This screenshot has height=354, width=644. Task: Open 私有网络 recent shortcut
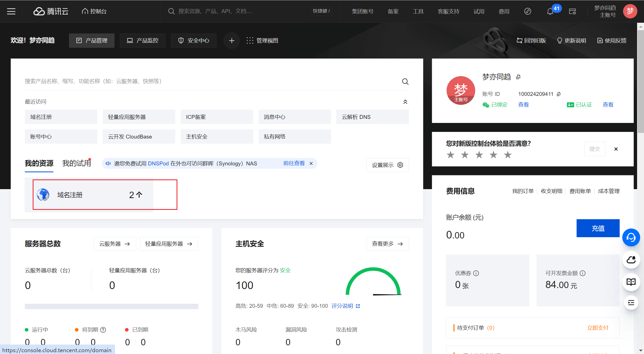click(295, 136)
